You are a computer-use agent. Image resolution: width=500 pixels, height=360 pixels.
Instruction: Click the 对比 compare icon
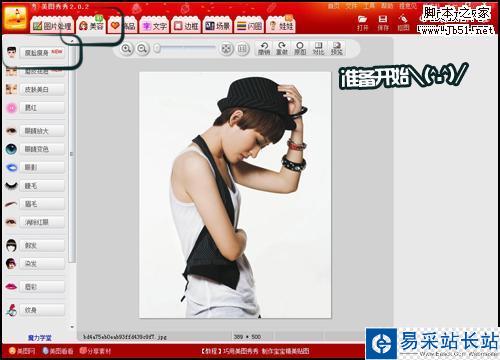(x=318, y=49)
